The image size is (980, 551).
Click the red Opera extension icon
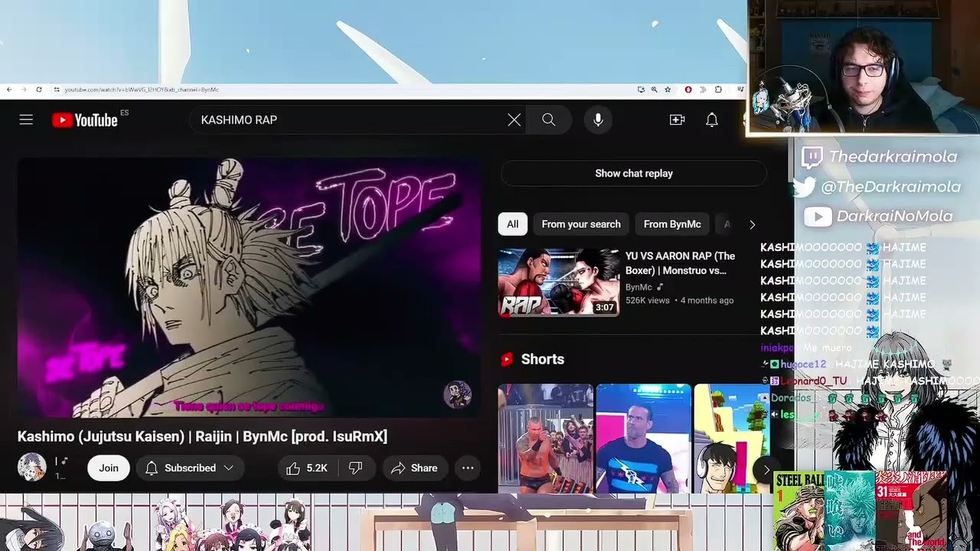tap(688, 90)
